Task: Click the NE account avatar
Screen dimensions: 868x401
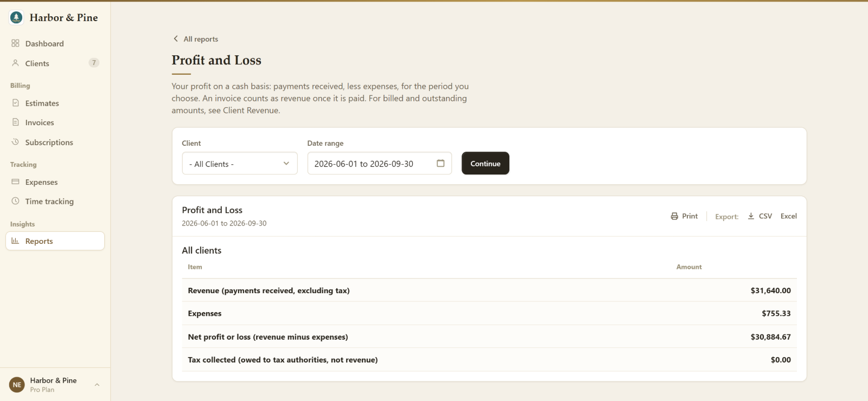Action: tap(17, 385)
